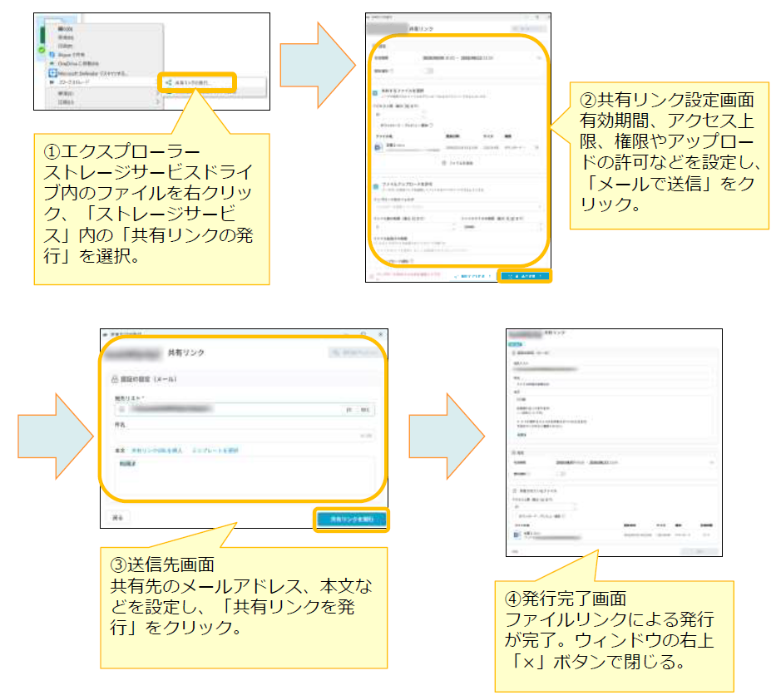The width and height of the screenshot is (781, 700).
Task: Click the share icon beside 共有リンクの発行
Action: [x=168, y=82]
